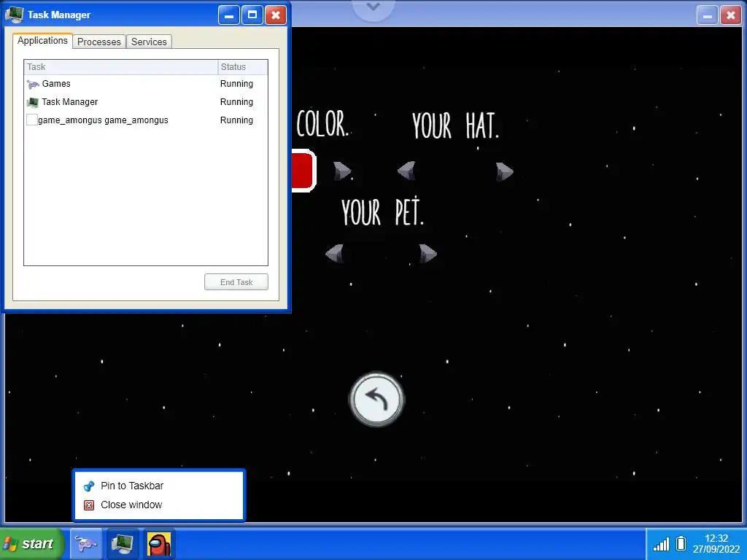The image size is (747, 560).
Task: Choose Pin to Taskbar menu entry
Action: 158,486
